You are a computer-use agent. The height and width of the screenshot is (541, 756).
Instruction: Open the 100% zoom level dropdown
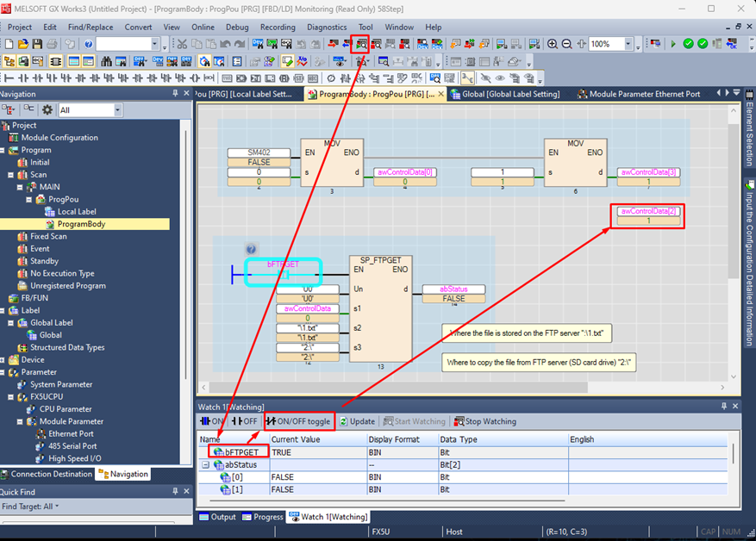(x=628, y=44)
